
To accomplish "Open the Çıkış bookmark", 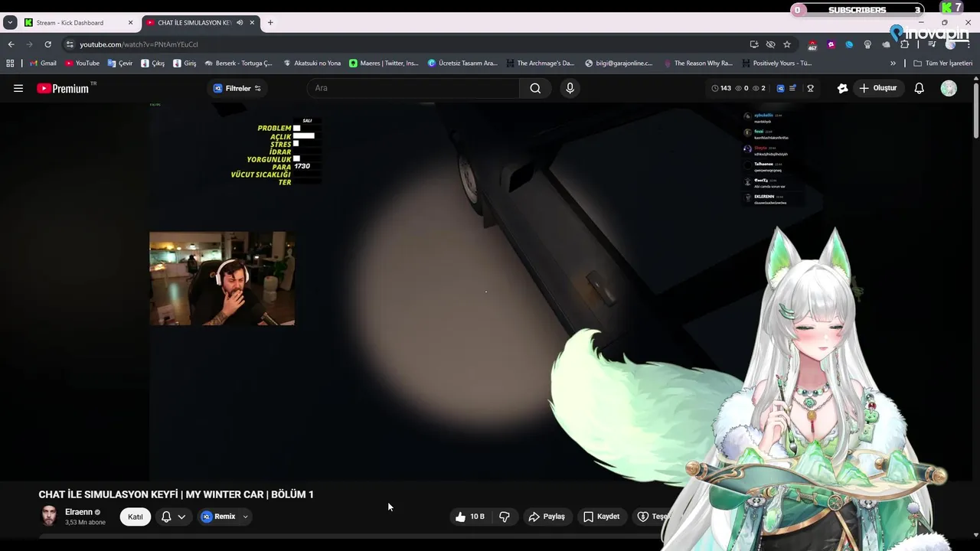I will [153, 64].
